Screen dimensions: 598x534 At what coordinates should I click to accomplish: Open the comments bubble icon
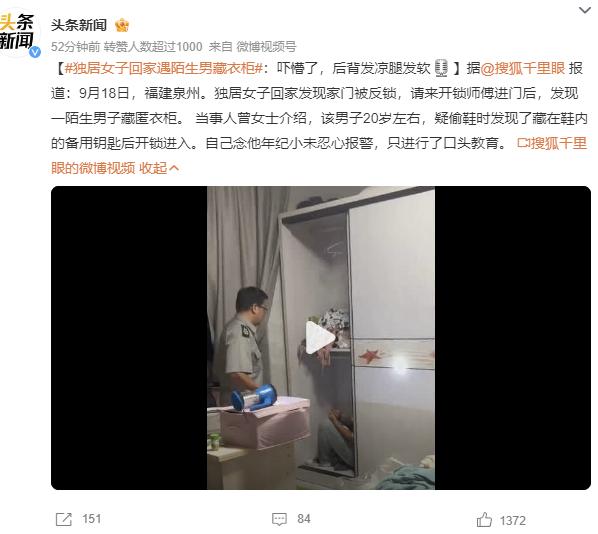[279, 519]
